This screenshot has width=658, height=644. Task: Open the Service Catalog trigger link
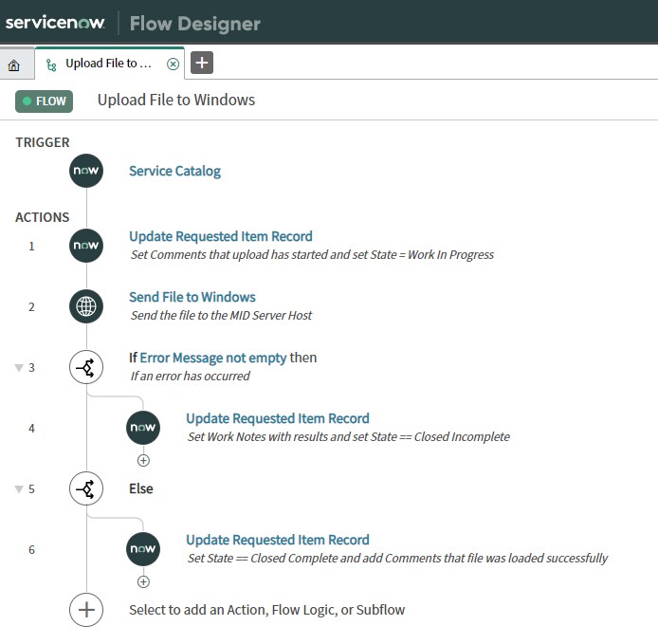[175, 171]
